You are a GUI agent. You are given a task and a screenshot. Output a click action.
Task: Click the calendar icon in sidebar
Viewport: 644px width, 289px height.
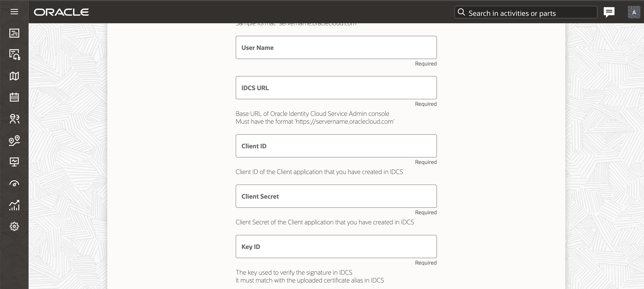[14, 98]
